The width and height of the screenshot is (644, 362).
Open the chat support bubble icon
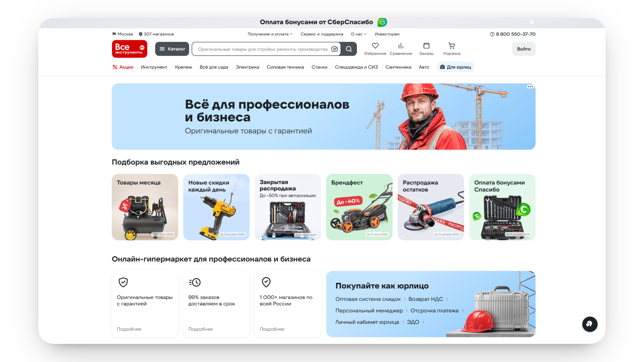tap(589, 324)
